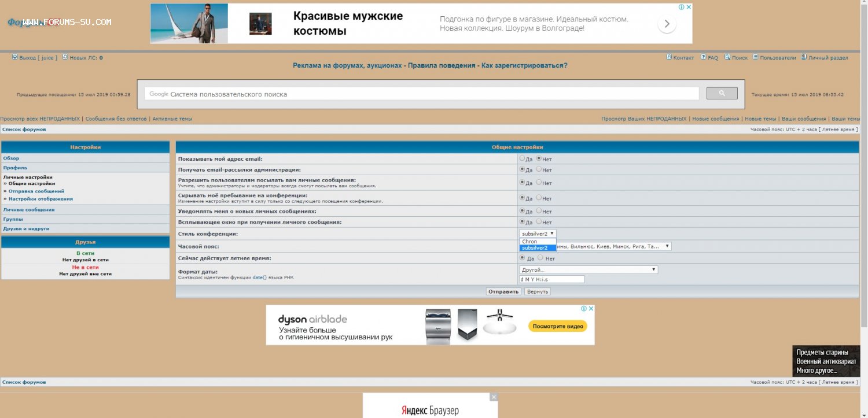Viewport: 868px width, 418px height.
Task: Open the Правила поведения link
Action: (442, 65)
